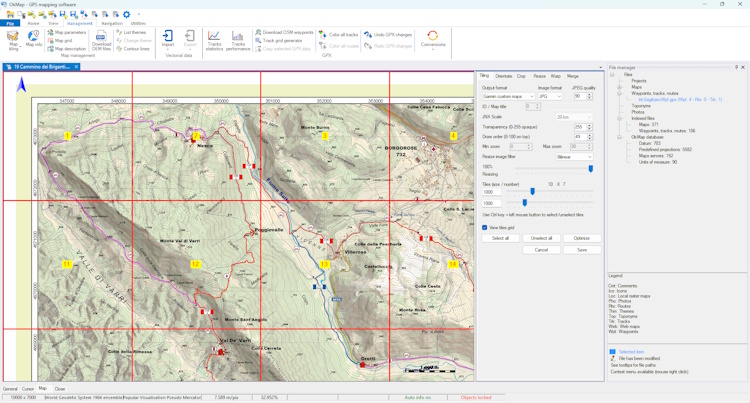Click the Cancel button
The width and height of the screenshot is (750, 403).
click(541, 250)
